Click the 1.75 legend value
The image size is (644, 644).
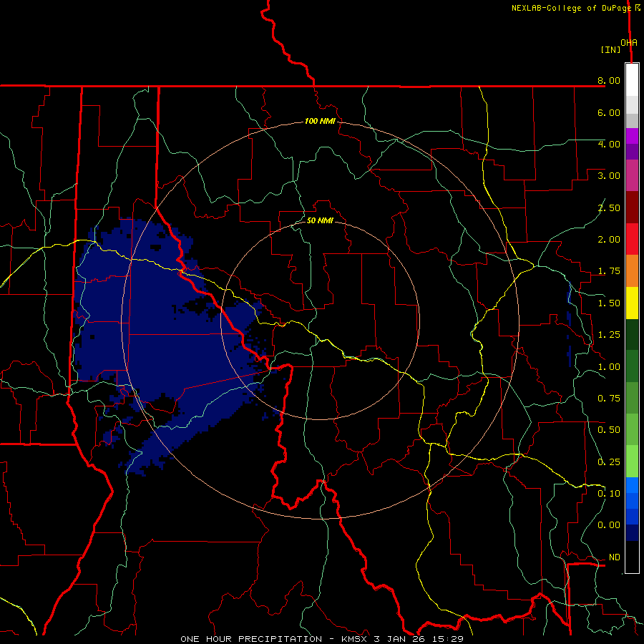609,271
